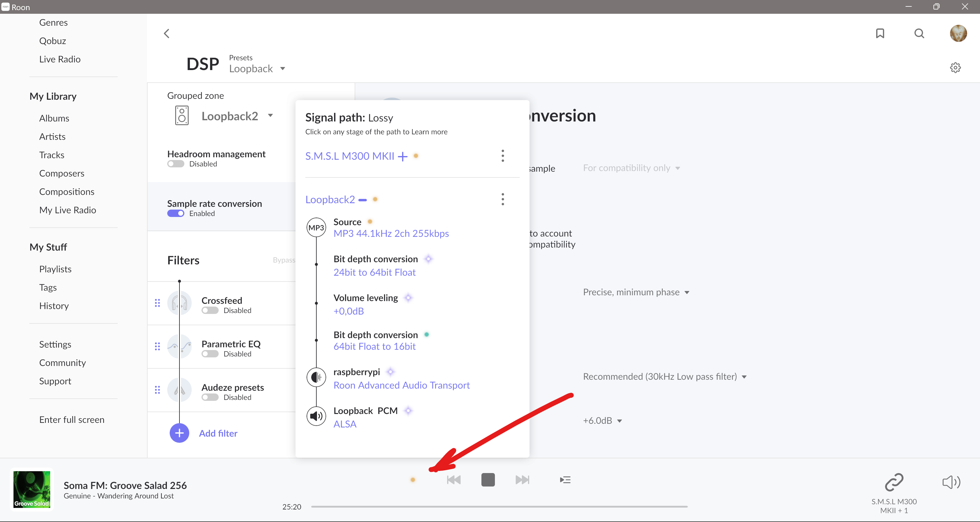Open the Loopback2 grouped zone dropdown
This screenshot has height=522, width=980.
pyautogui.click(x=237, y=116)
